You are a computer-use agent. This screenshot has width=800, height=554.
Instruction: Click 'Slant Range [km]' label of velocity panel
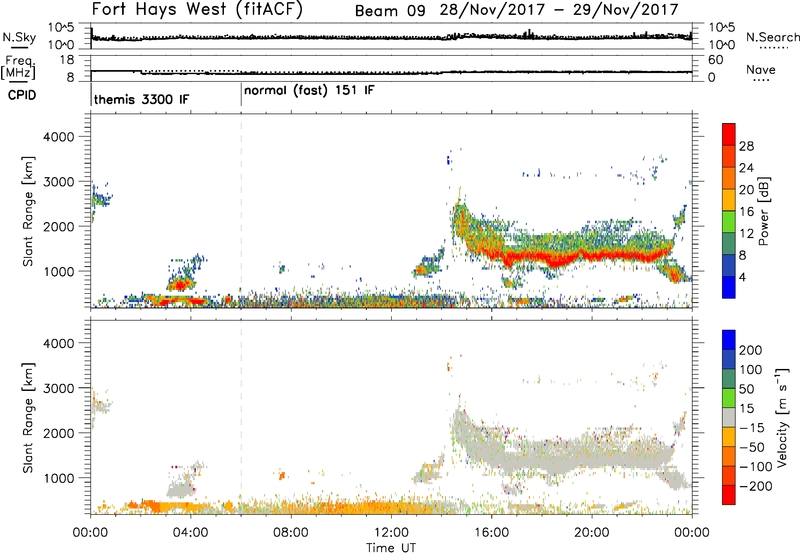click(x=28, y=418)
